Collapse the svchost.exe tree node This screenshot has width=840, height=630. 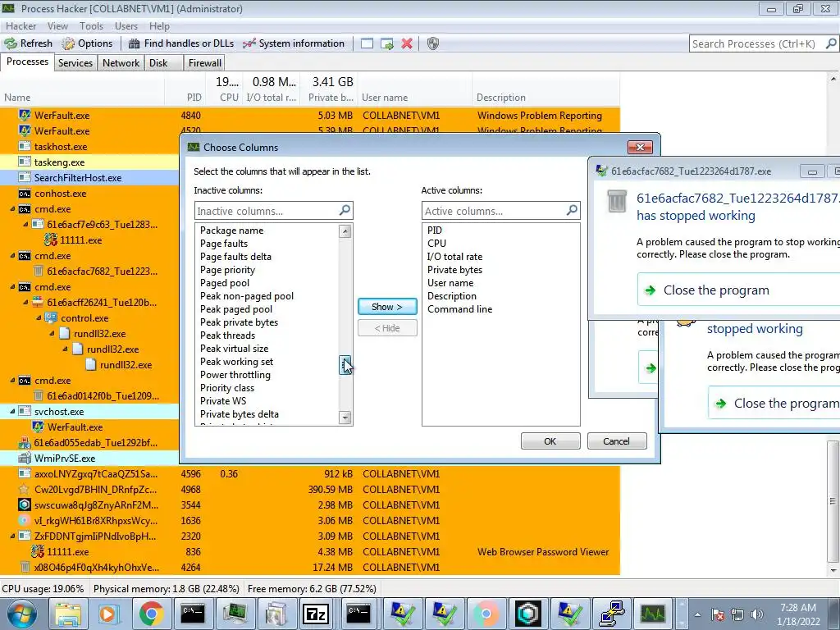[12, 412]
